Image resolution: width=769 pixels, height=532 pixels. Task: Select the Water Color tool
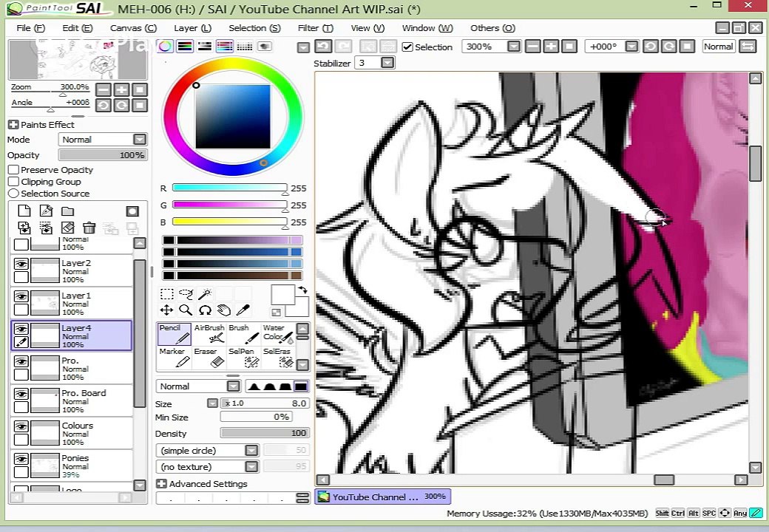[x=278, y=333]
